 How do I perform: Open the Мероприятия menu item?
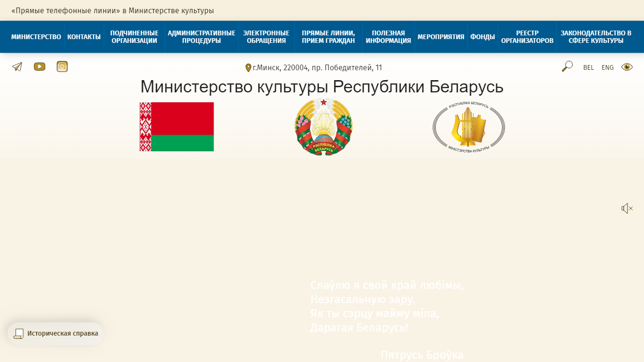click(x=441, y=37)
